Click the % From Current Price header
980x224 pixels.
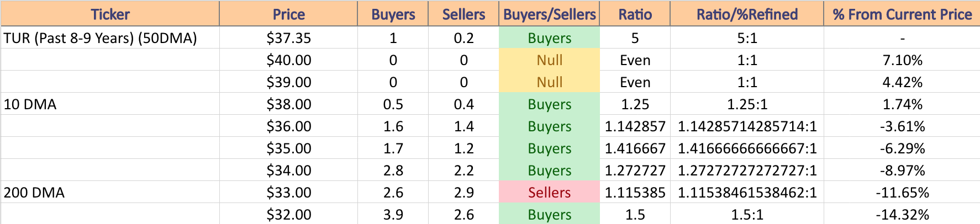coord(902,14)
